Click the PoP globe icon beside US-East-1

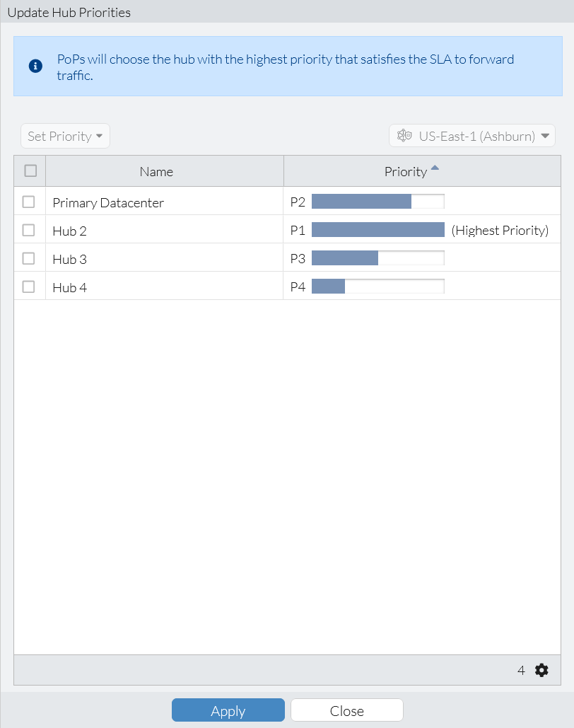[x=404, y=135]
